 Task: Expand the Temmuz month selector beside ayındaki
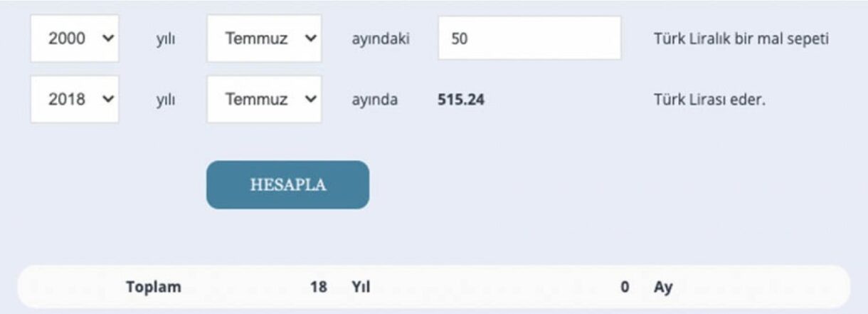pos(264,38)
